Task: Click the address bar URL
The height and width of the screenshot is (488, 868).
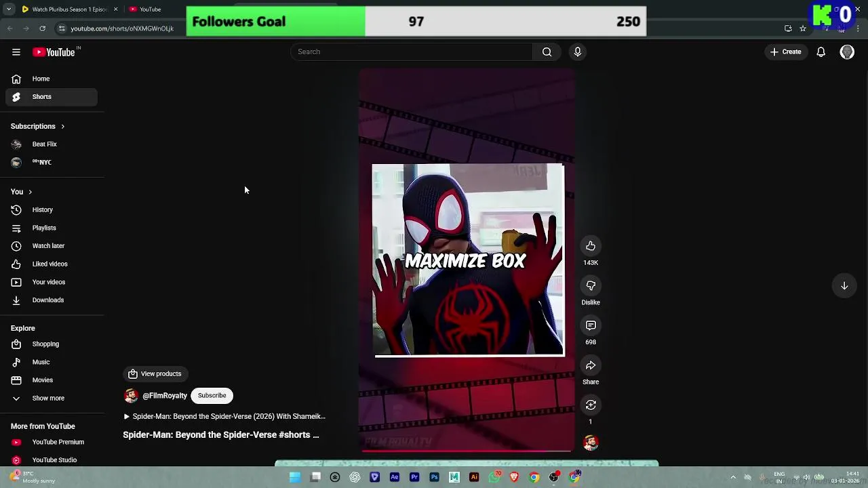Action: click(x=122, y=28)
